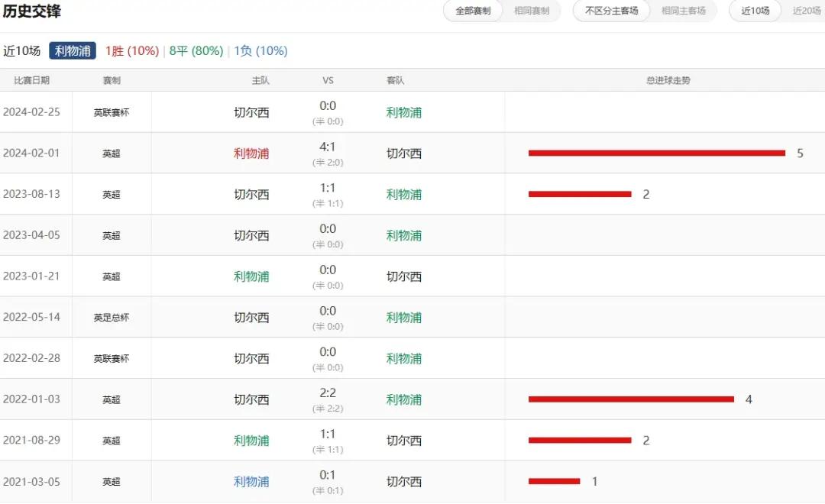Click the 1负 (10%) loss statistic
The width and height of the screenshot is (825, 504).
click(x=261, y=50)
